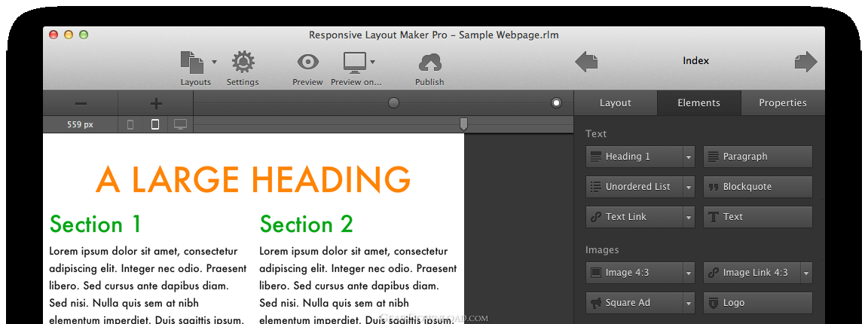Screen dimensions: 868x324
Task: Click the width ruler slider handle
Action: pyautogui.click(x=464, y=124)
